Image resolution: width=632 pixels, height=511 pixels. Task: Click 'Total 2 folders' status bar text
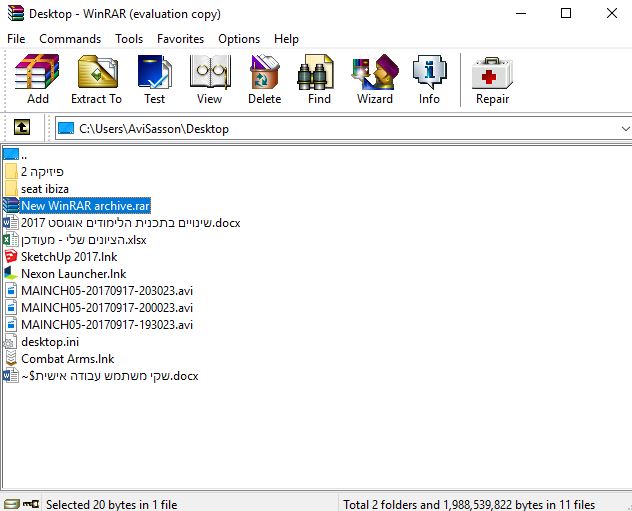469,504
